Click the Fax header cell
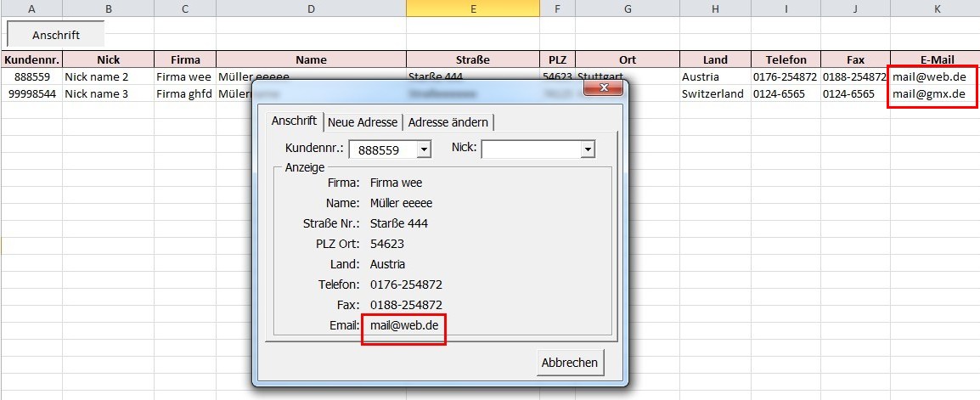The height and width of the screenshot is (400, 980). pos(855,60)
